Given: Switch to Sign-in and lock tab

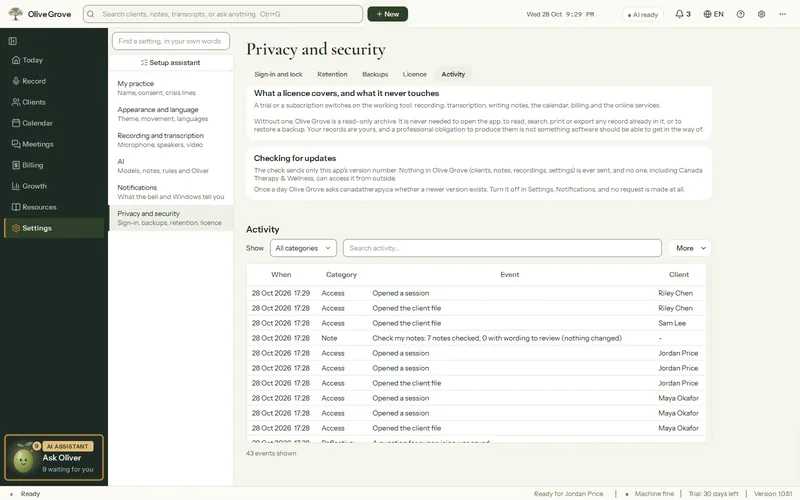Looking at the screenshot, I should pos(279,74).
